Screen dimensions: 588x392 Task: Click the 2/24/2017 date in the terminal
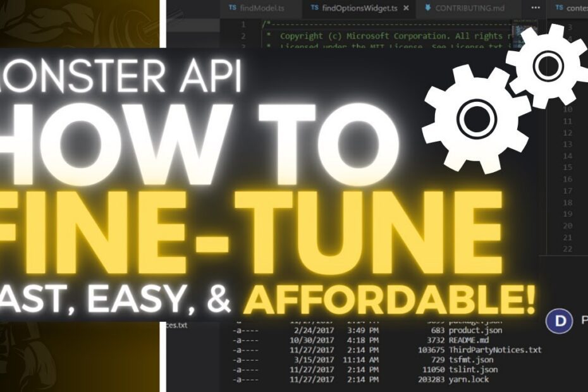pos(314,331)
